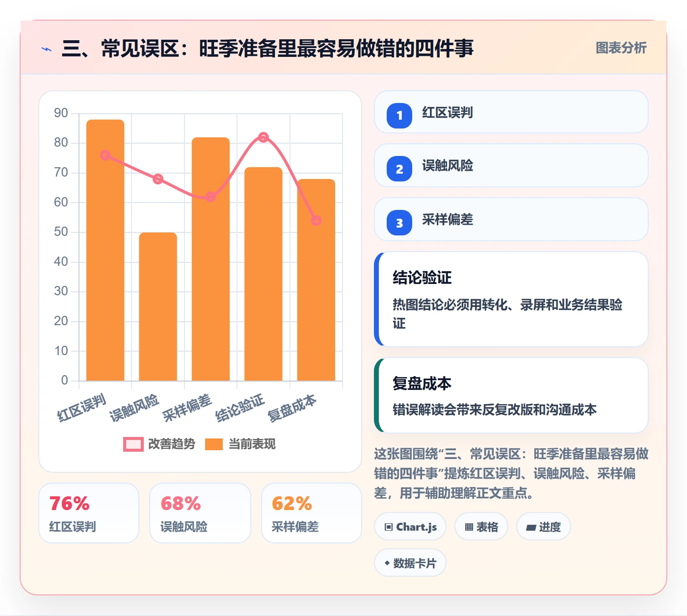Click the 90 y-axis value

point(61,113)
